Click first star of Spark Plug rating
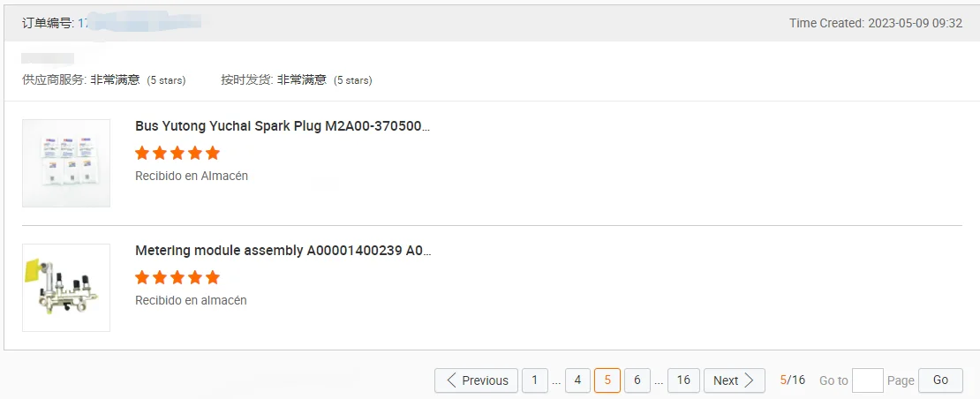Screen dimensions: 980x399 coord(142,153)
